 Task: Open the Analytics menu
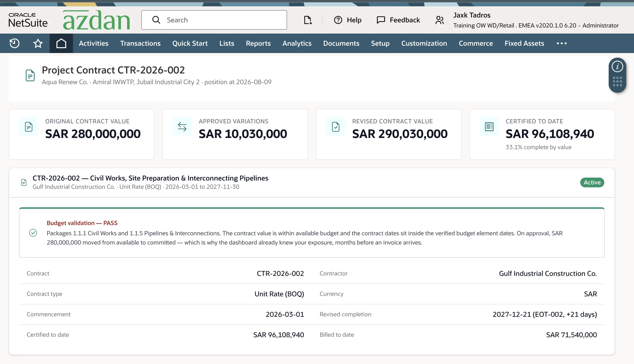coord(297,43)
